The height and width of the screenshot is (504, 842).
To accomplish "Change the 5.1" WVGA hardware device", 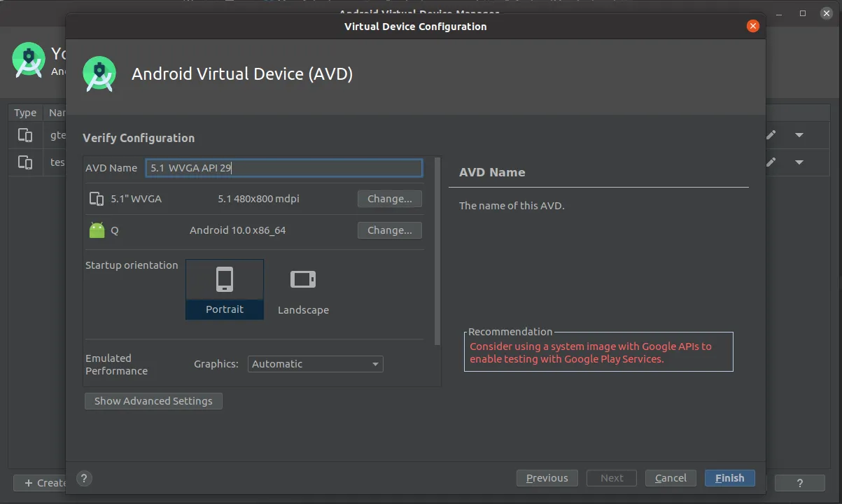I will click(x=390, y=199).
